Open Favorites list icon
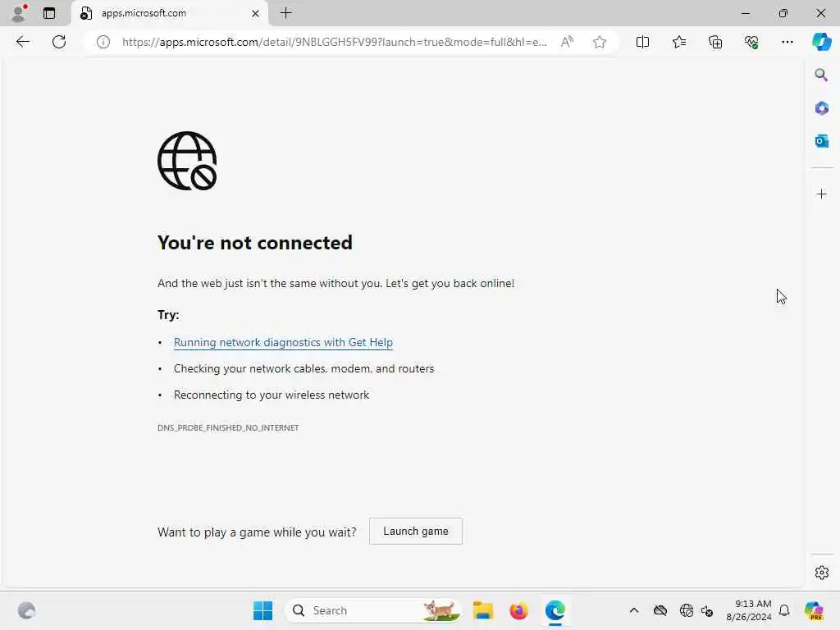 (678, 42)
